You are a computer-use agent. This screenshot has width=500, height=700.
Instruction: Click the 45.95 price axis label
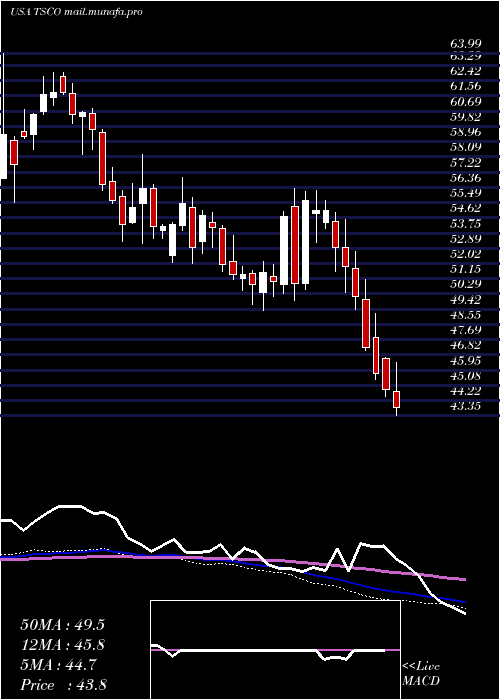466,360
